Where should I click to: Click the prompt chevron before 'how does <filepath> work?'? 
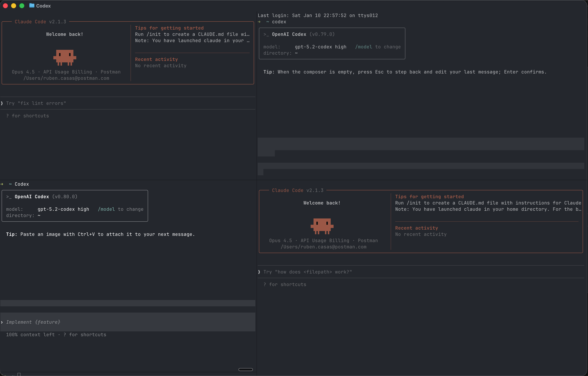(x=259, y=272)
